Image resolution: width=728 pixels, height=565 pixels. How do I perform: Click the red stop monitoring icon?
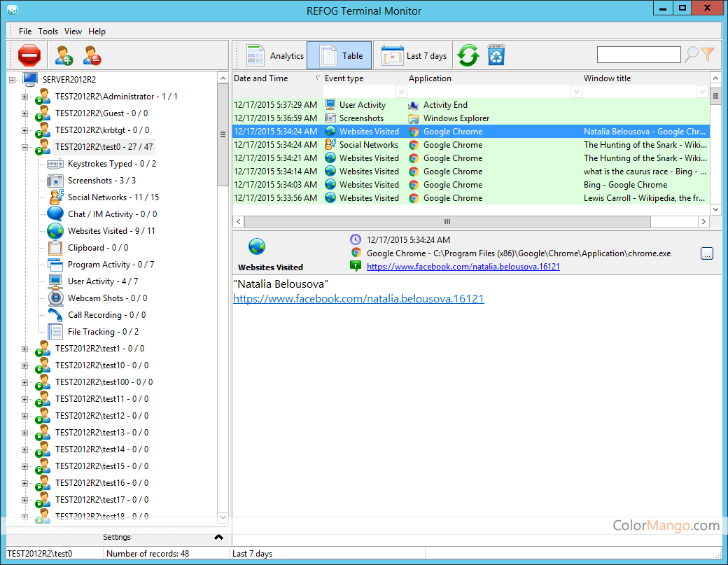pos(29,55)
